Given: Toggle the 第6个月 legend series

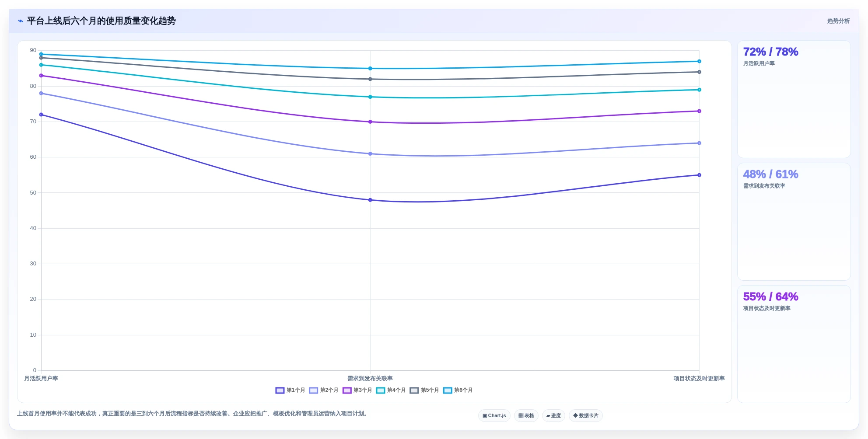Looking at the screenshot, I should (458, 390).
